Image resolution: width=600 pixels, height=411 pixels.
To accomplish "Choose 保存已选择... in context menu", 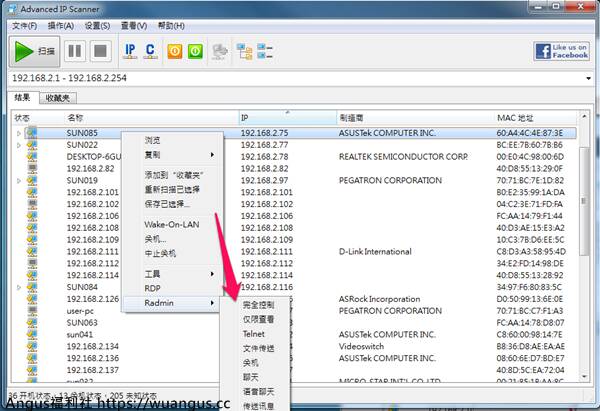I will pyautogui.click(x=172, y=204).
